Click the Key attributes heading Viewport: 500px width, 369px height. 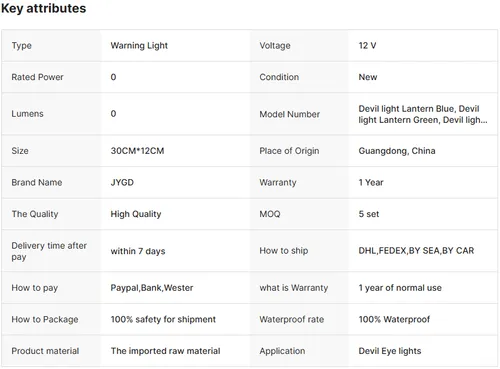(43, 8)
